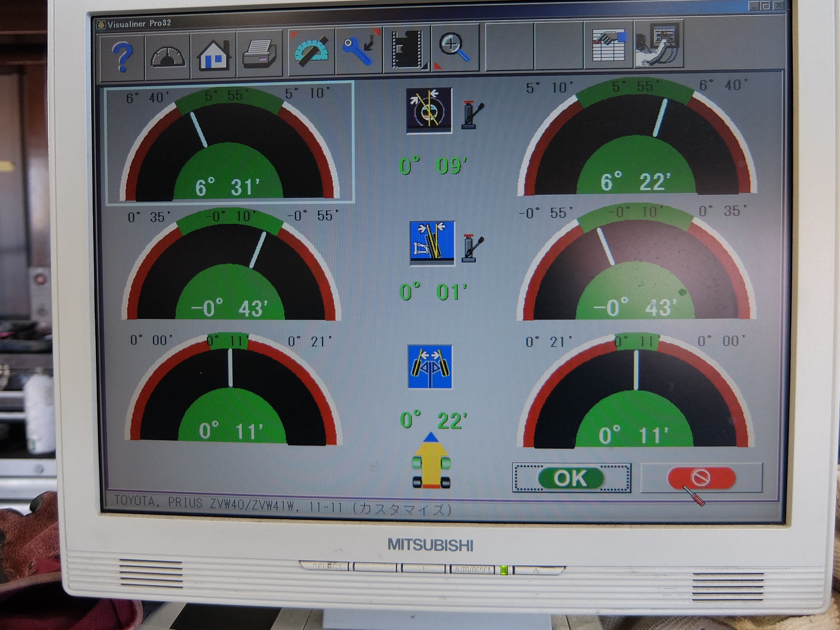
Task: Go to the Home screen icon
Action: (213, 55)
